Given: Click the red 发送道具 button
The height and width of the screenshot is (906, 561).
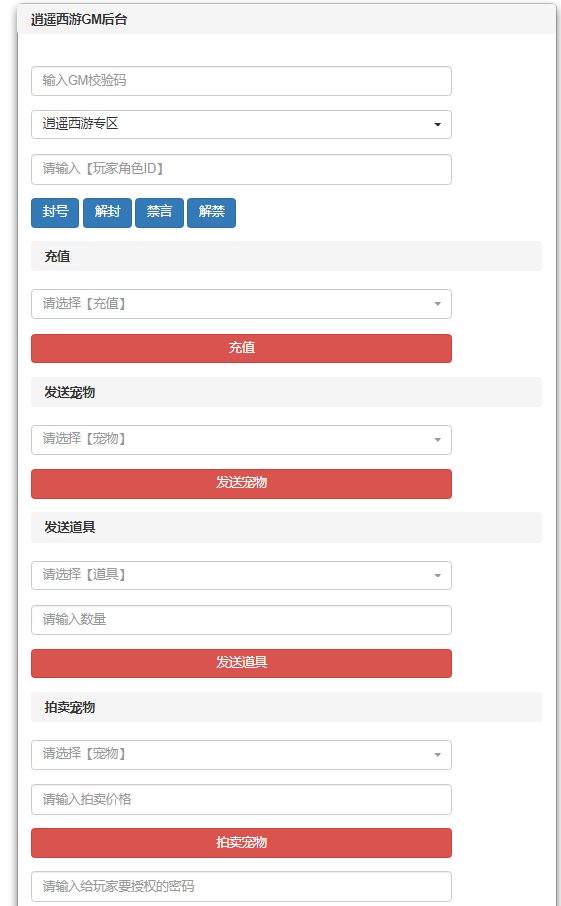Looking at the screenshot, I should [241, 663].
